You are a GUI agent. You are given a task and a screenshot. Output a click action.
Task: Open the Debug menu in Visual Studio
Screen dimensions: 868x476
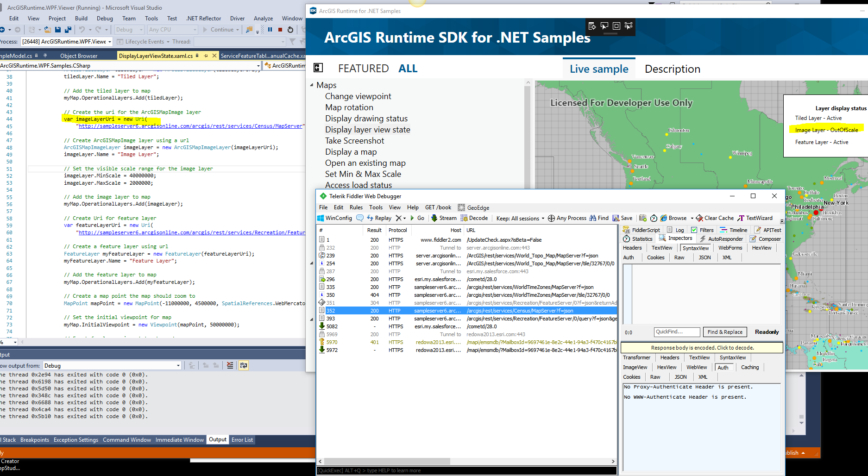point(105,19)
